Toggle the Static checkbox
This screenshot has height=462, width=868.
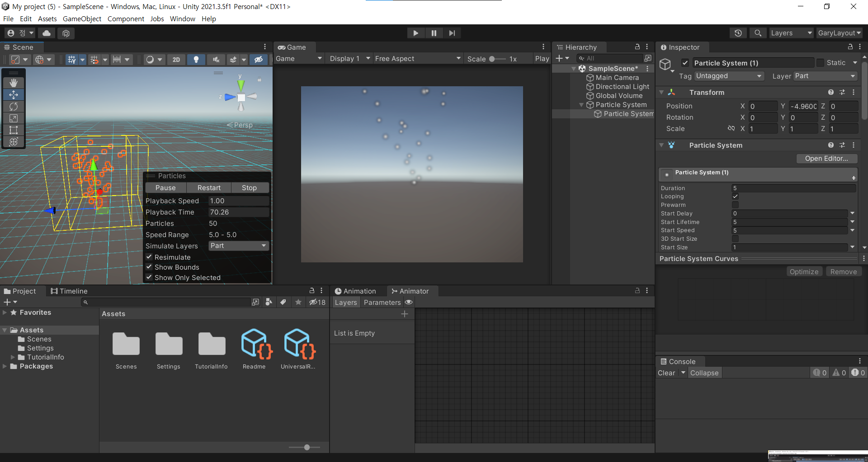pos(820,63)
